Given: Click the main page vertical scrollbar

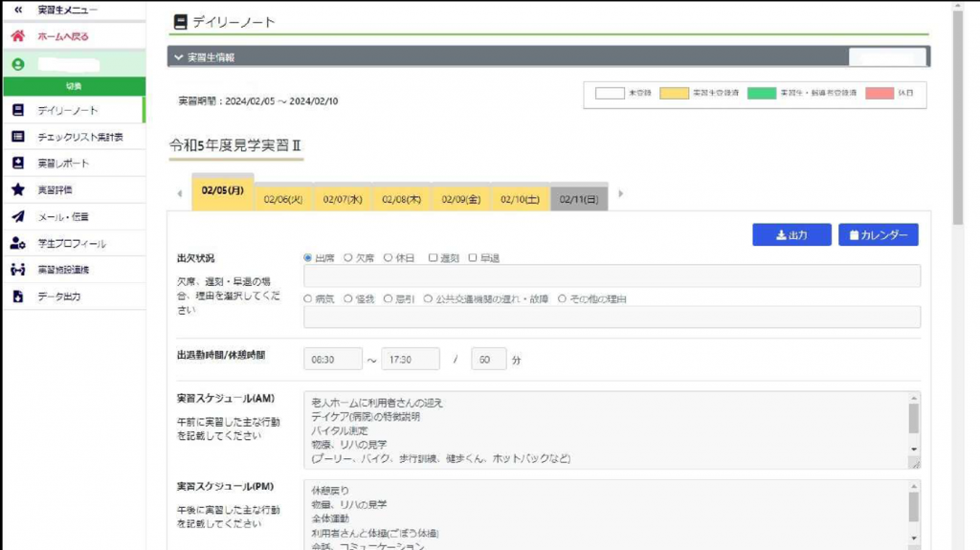Looking at the screenshot, I should (x=957, y=119).
